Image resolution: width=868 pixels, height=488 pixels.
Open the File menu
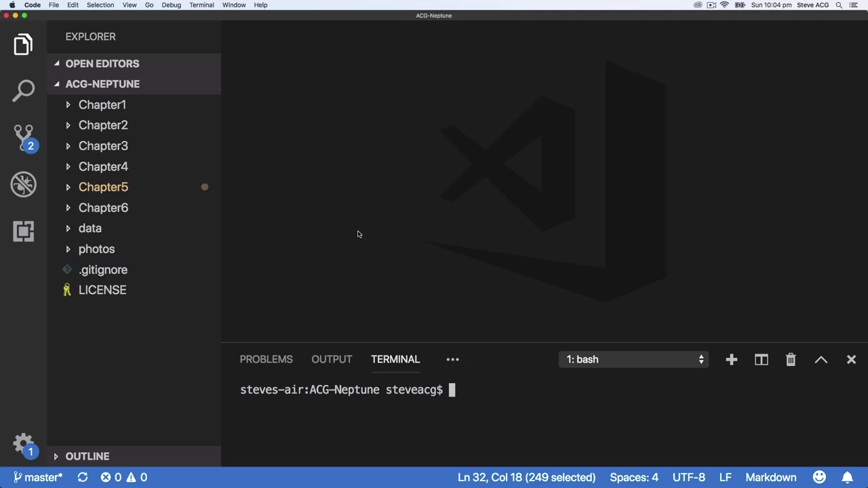point(54,5)
